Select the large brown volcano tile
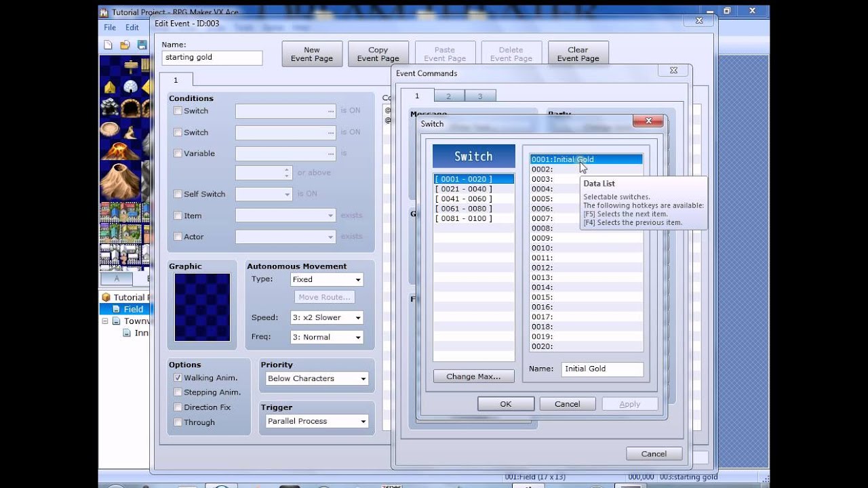Image resolution: width=868 pixels, height=488 pixels. pos(120,180)
